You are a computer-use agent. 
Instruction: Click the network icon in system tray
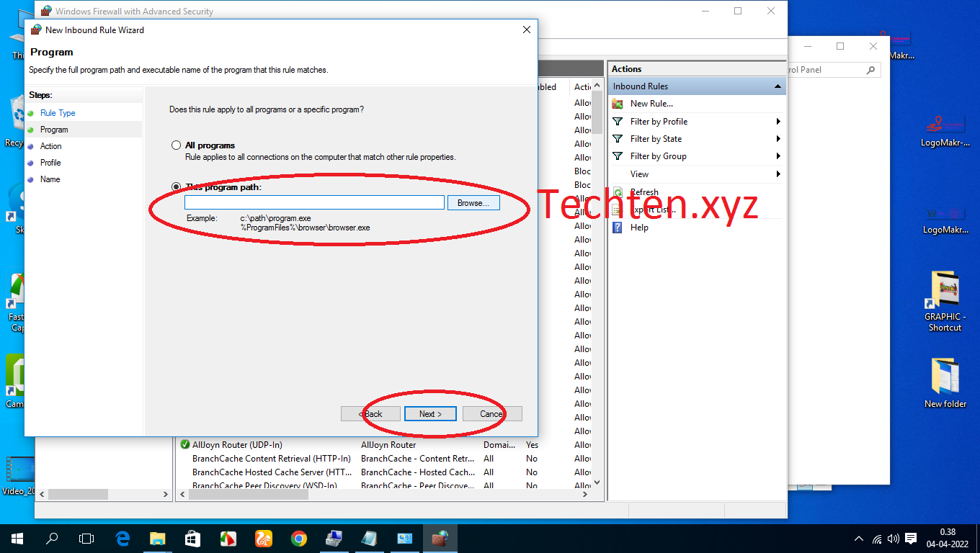[x=877, y=539]
